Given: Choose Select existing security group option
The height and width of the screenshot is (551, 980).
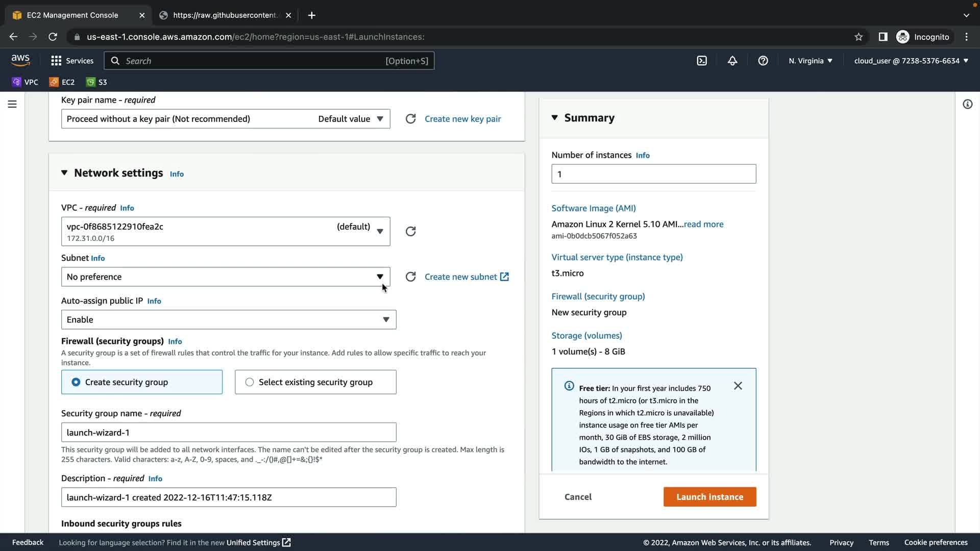Looking at the screenshot, I should pos(250,382).
